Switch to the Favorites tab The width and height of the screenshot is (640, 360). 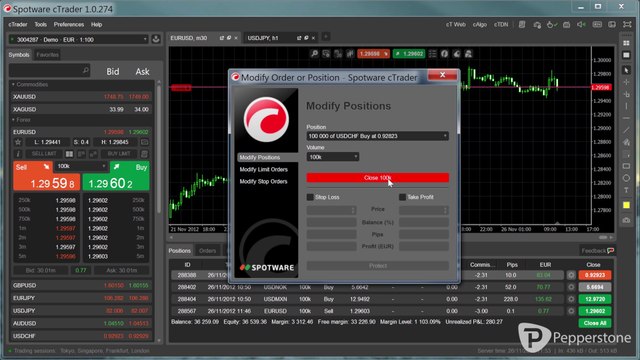point(47,55)
